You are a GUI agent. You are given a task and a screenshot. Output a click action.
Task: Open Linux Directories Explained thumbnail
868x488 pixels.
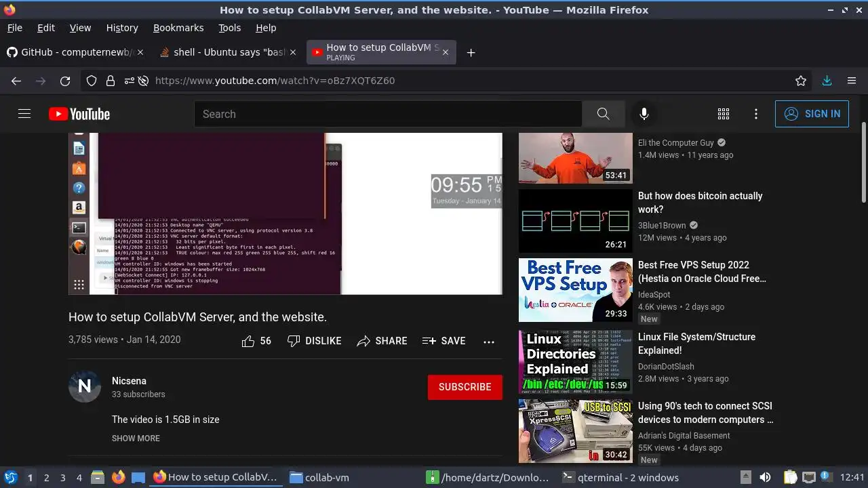[x=576, y=362]
